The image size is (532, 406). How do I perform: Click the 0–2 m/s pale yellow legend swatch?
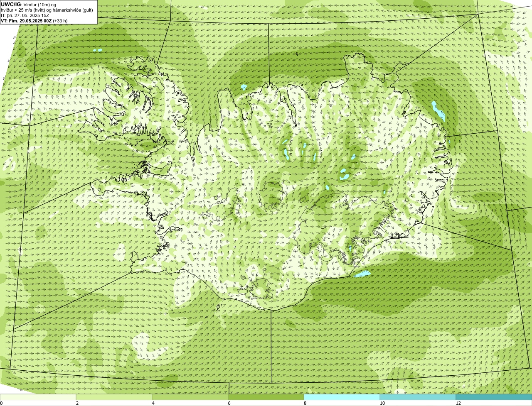click(38, 397)
